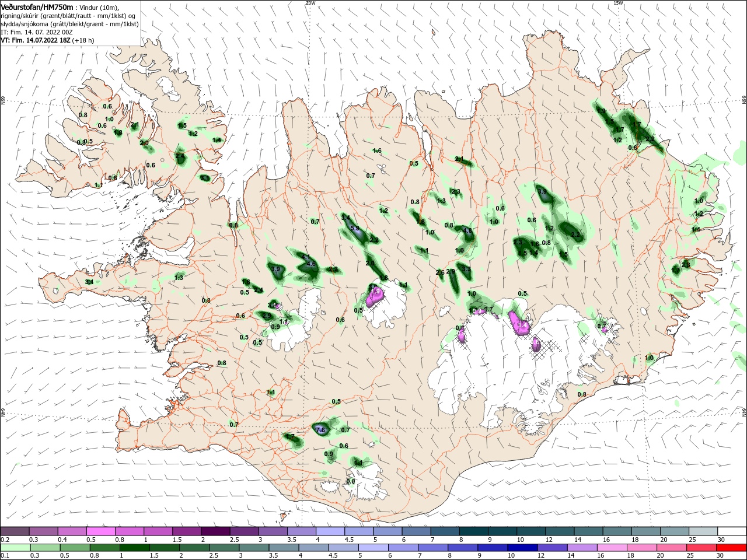
Task: Choose the lower legend pink swatch labeled 20
Action: (x=671, y=548)
